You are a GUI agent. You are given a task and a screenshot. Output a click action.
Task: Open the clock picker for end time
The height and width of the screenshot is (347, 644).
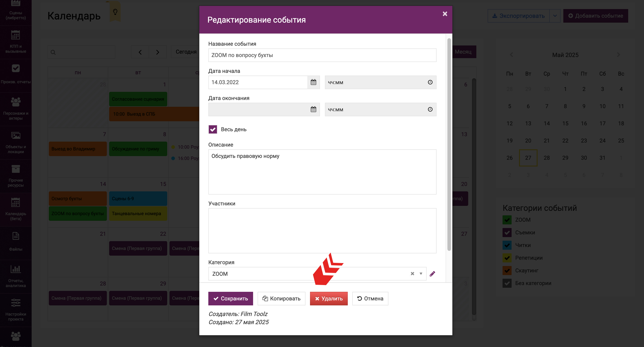(x=430, y=109)
